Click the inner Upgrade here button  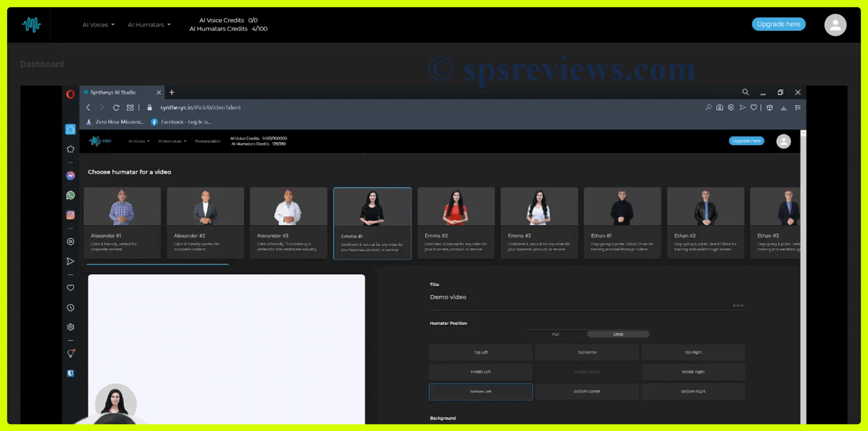pos(746,141)
